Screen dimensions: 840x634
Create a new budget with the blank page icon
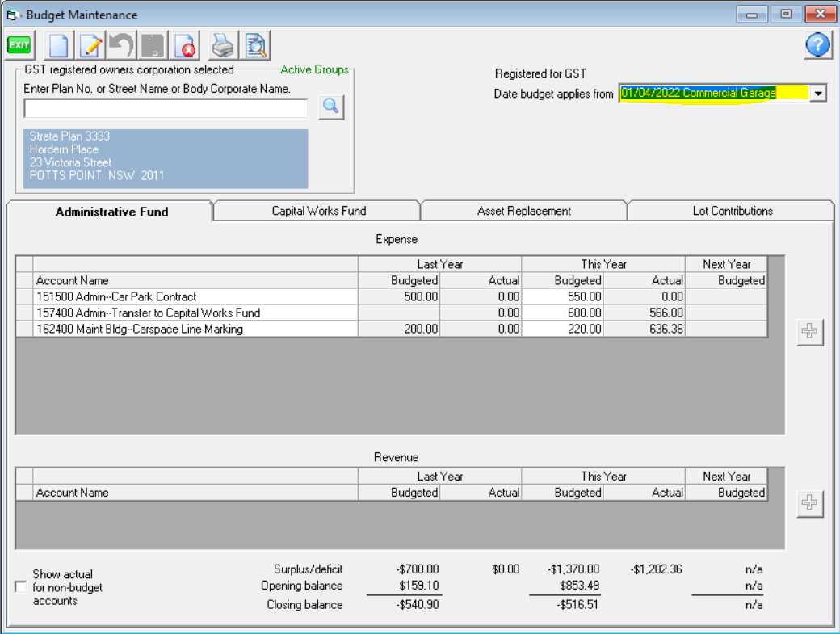click(x=60, y=45)
